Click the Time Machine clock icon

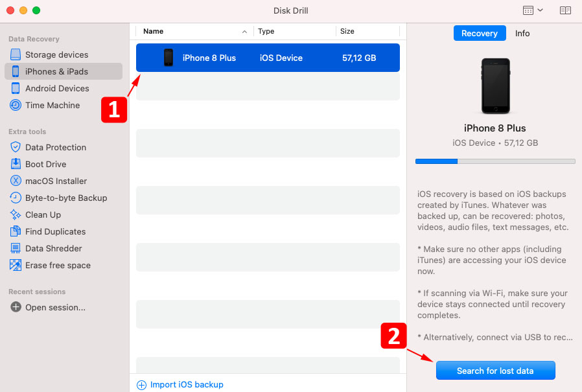tap(16, 105)
